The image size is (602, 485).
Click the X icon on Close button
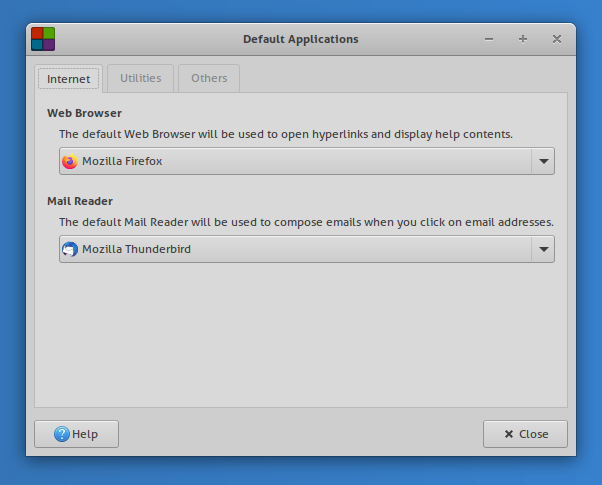(509, 434)
